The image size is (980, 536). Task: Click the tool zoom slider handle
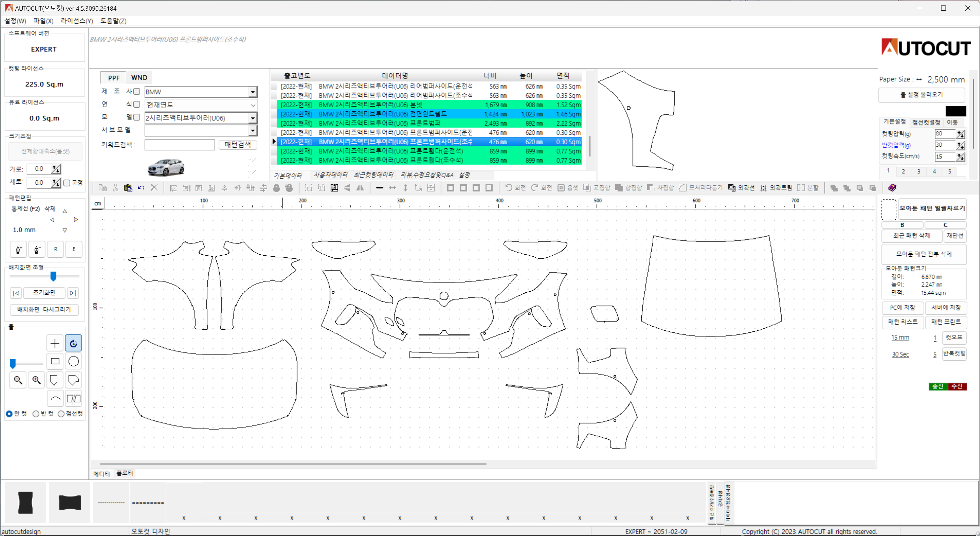(x=13, y=364)
